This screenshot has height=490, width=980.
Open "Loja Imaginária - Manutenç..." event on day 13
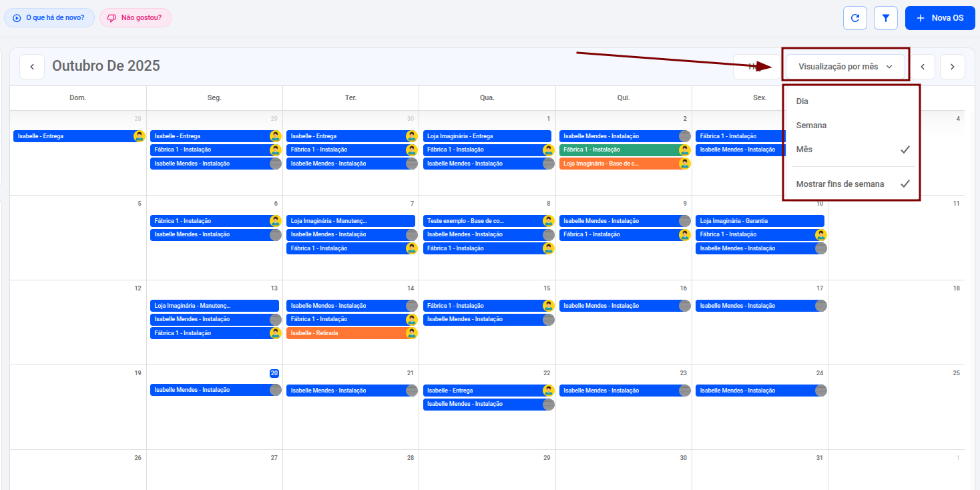[214, 306]
